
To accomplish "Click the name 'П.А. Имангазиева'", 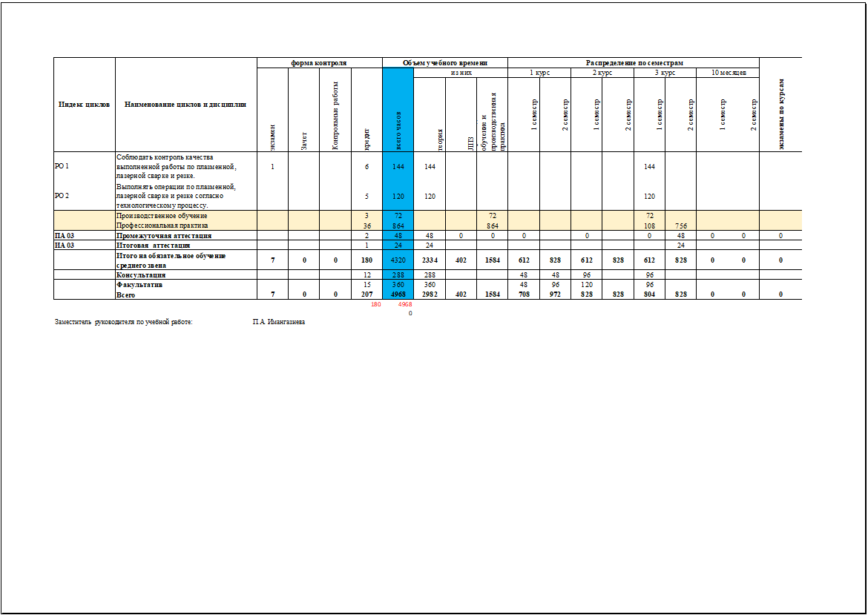I will click(x=278, y=322).
